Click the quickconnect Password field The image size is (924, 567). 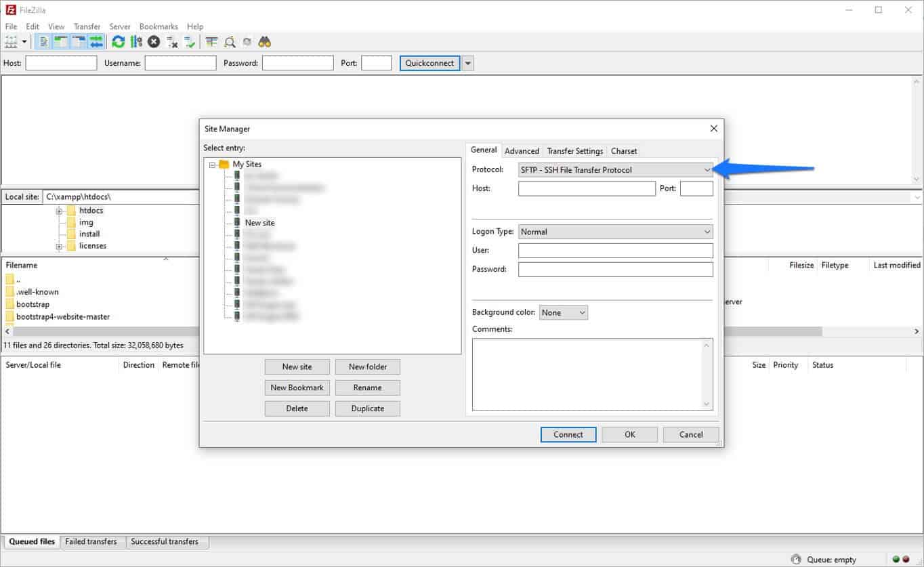297,63
